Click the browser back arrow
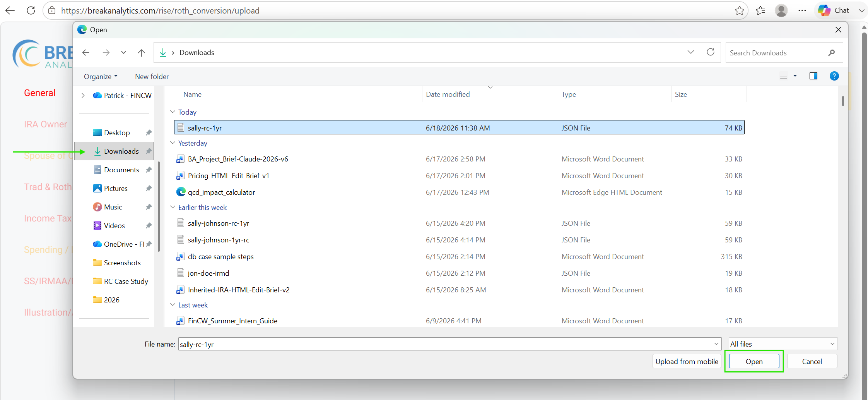Screen dimensions: 868x400 pos(10,10)
